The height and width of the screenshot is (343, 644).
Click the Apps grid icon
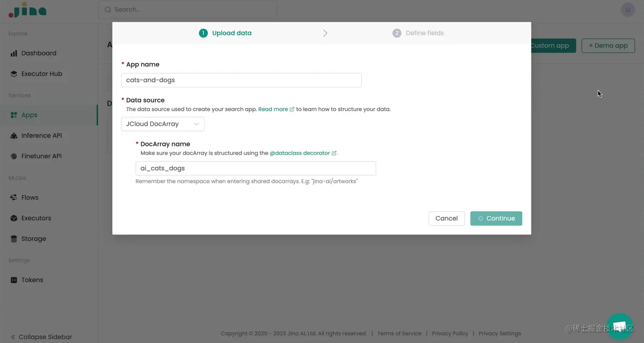pos(14,115)
